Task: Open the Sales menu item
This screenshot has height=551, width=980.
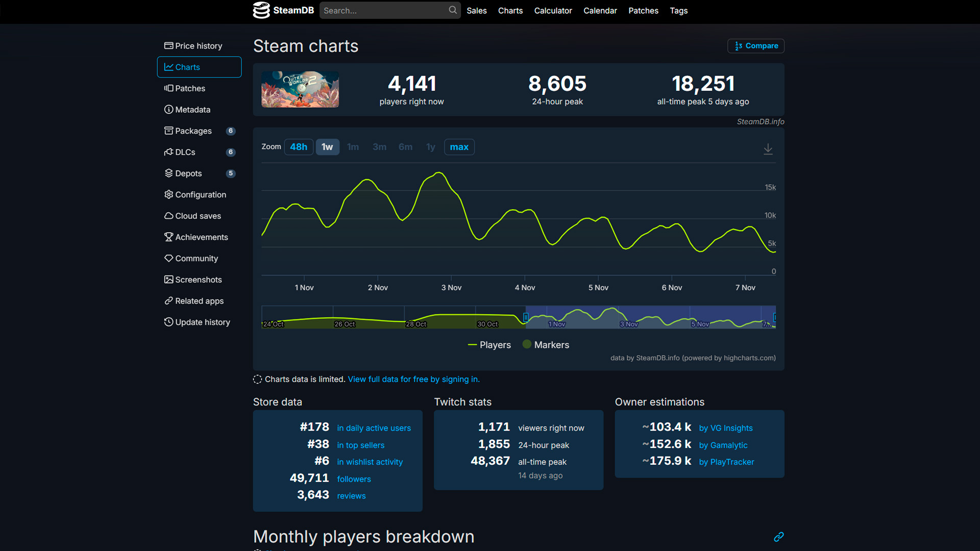Action: pyautogui.click(x=476, y=11)
